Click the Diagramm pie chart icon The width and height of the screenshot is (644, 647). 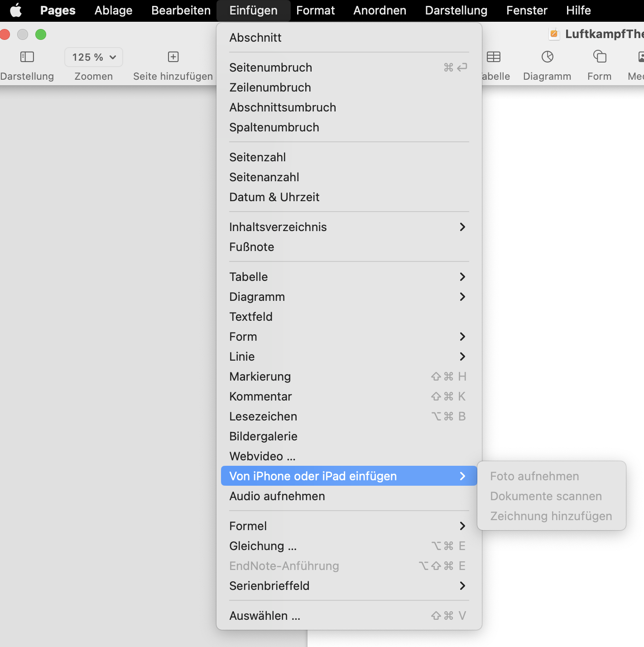548,57
